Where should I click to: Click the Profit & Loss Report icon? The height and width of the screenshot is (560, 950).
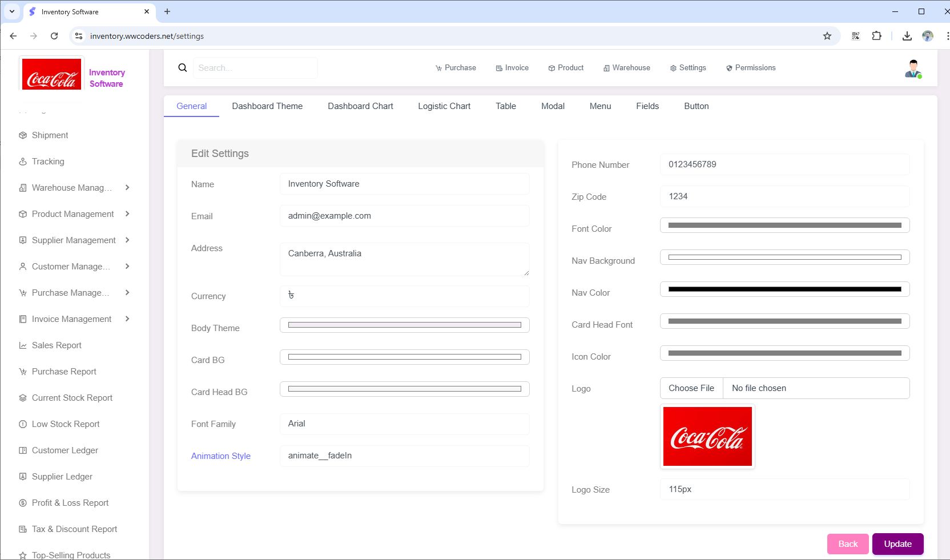[23, 503]
